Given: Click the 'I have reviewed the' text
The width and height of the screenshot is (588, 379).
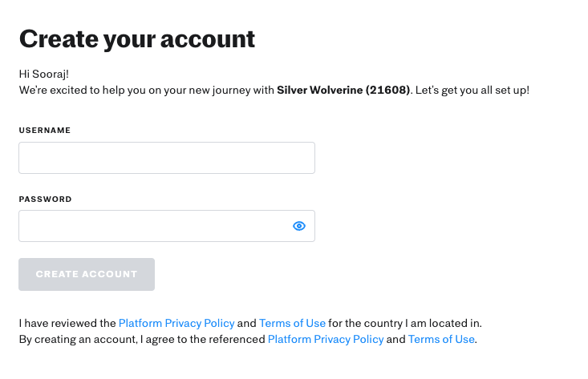Looking at the screenshot, I should 67,323.
